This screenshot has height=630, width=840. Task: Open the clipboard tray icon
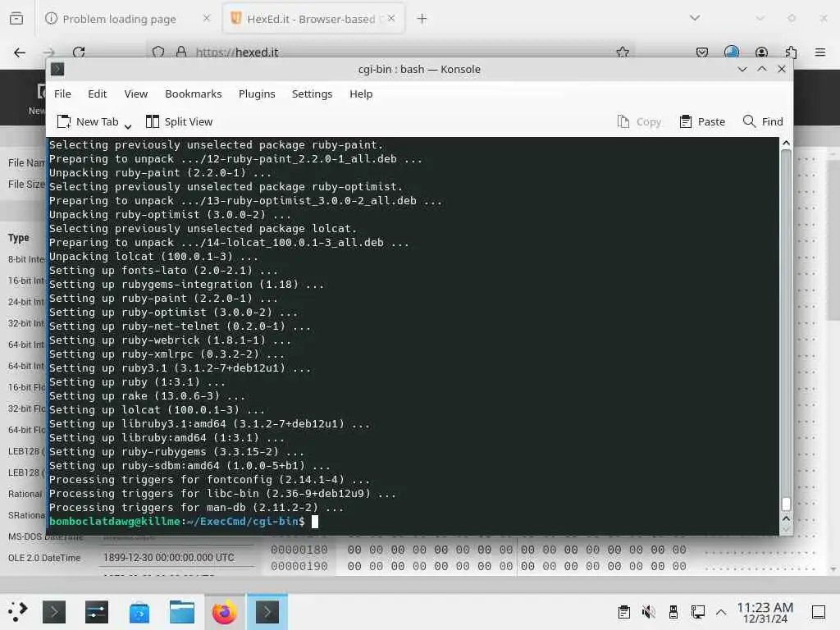tap(623, 612)
